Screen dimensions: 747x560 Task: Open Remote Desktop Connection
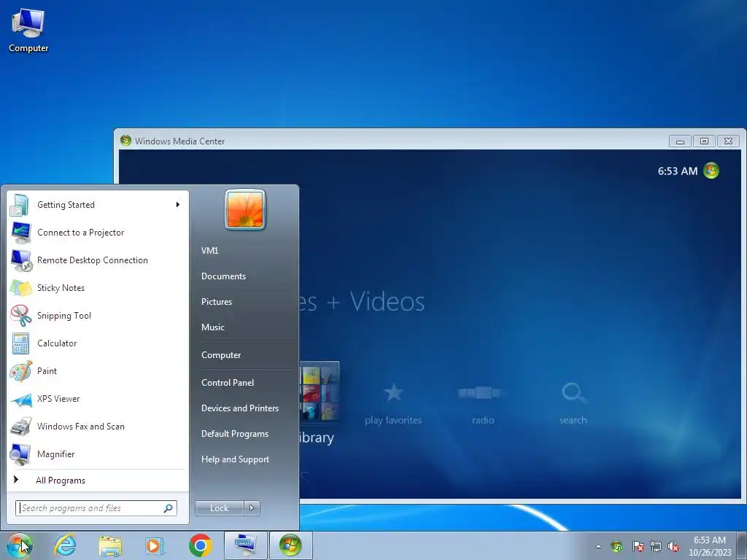pos(98,260)
